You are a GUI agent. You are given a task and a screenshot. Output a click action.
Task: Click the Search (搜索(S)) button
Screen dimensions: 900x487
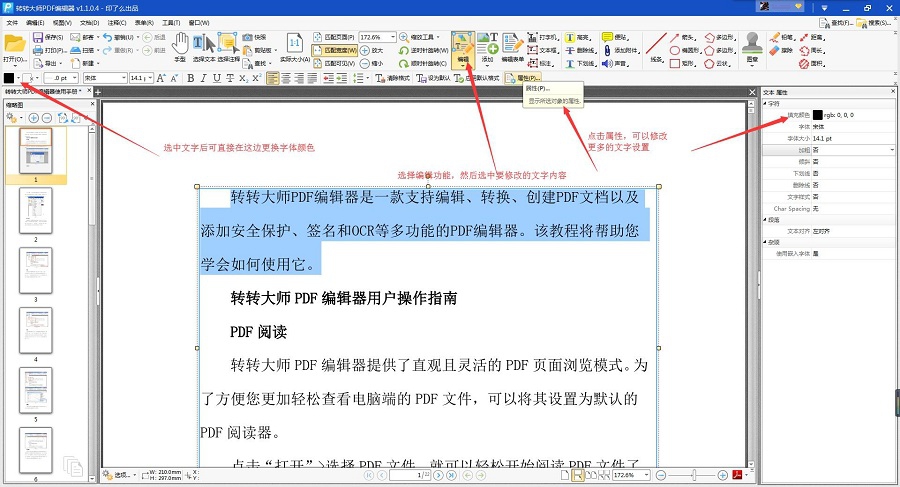(x=874, y=23)
